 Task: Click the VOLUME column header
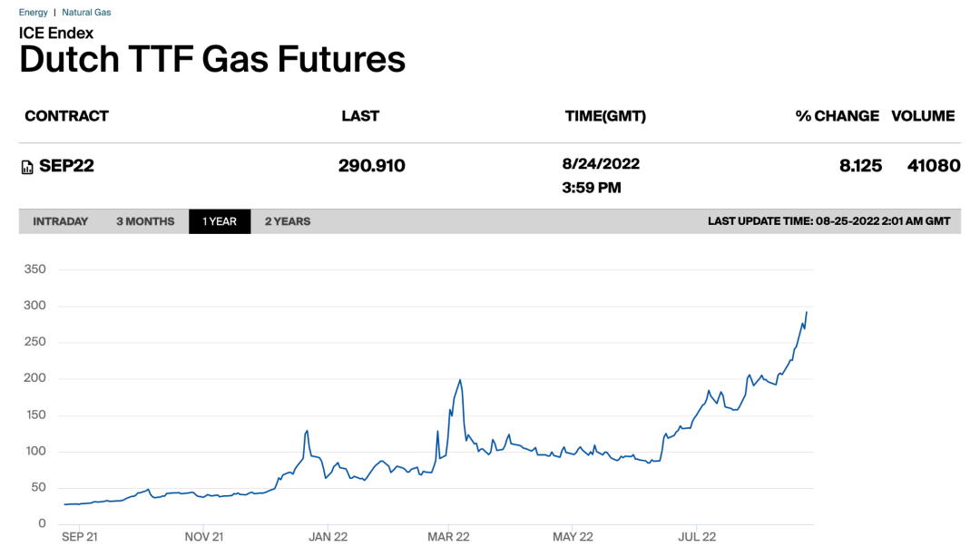coord(923,116)
